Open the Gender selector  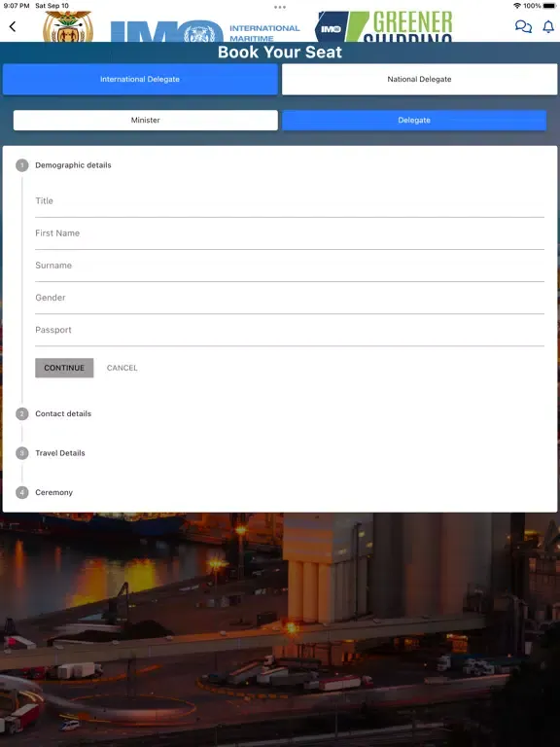pos(290,299)
